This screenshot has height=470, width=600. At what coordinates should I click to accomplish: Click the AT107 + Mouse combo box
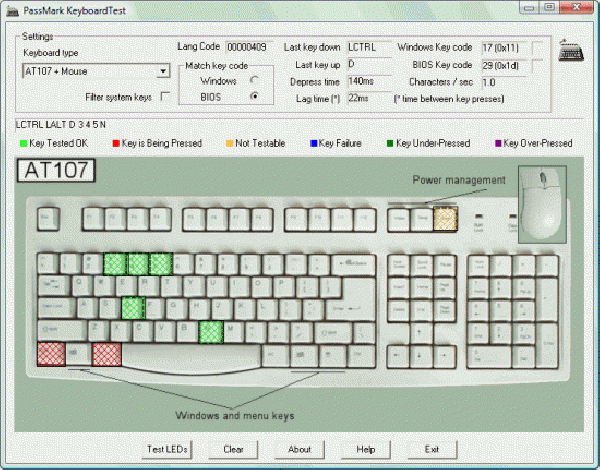tap(96, 71)
